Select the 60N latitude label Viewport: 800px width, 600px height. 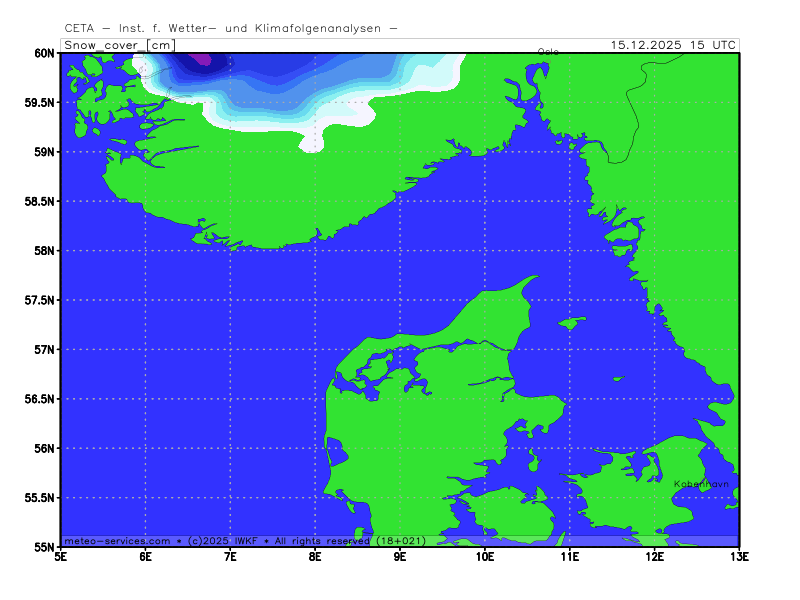pos(42,53)
